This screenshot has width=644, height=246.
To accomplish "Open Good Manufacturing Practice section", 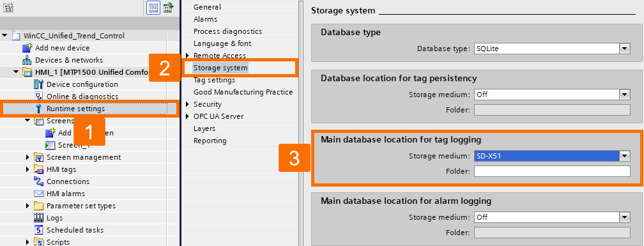I will [x=243, y=92].
